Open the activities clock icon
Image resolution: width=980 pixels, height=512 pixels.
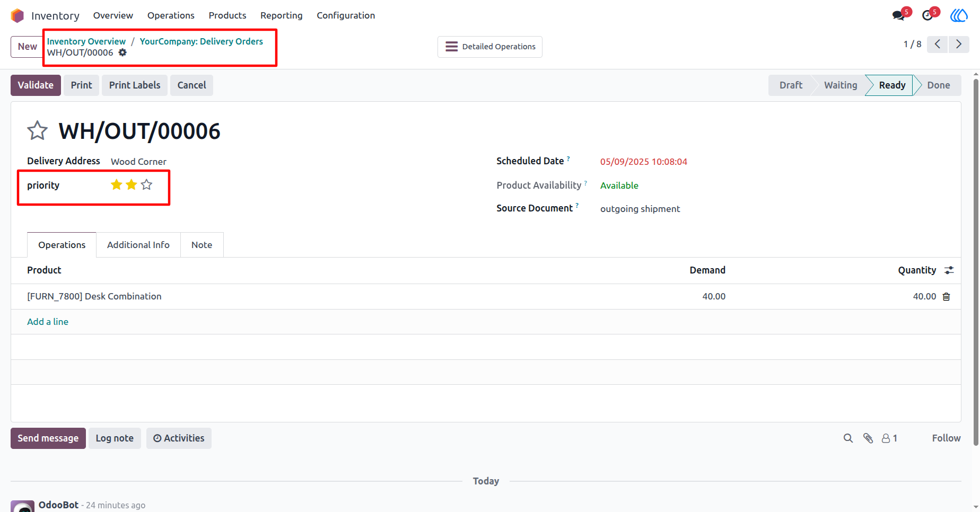point(927,15)
